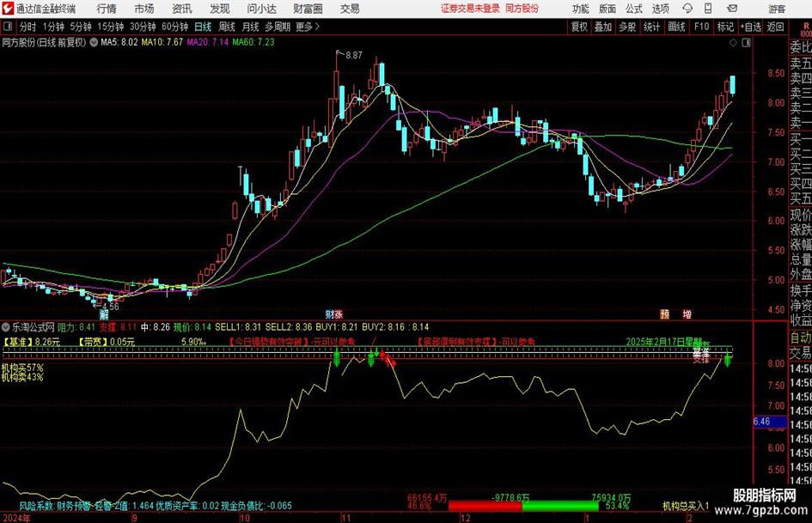Click the 标记 mark button
Viewport: 812px width, 523px height.
click(725, 27)
